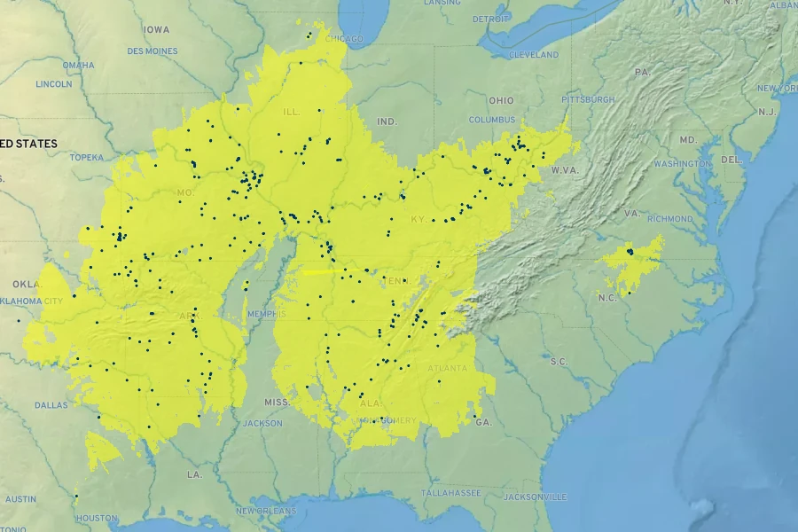The image size is (798, 532).
Task: Select the Memphis city label
Action: coord(267,314)
